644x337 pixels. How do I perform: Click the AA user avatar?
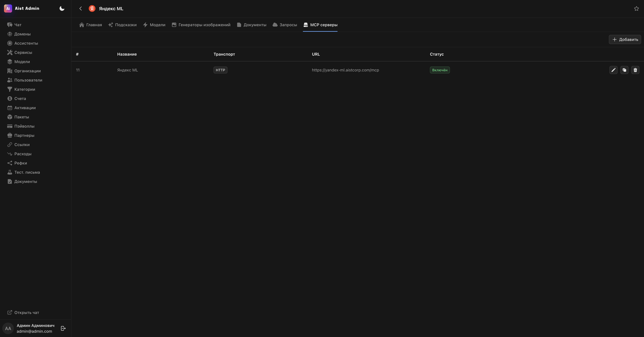8,328
